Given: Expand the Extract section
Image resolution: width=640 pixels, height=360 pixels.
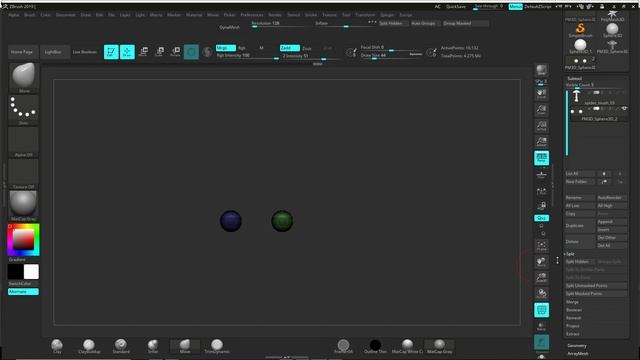Looking at the screenshot, I should tap(573, 334).
